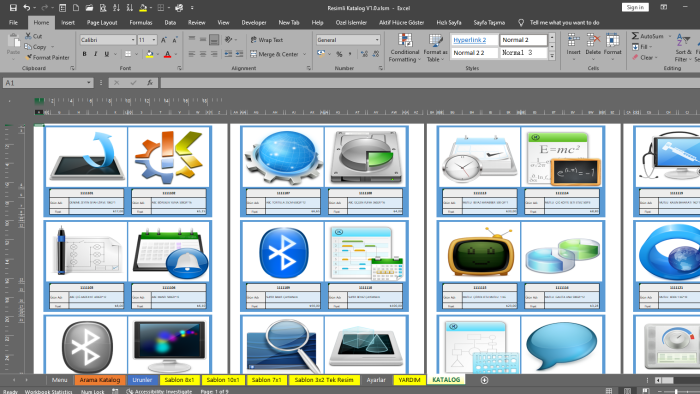Decrease the font size
The image size is (700, 394).
[x=175, y=40]
